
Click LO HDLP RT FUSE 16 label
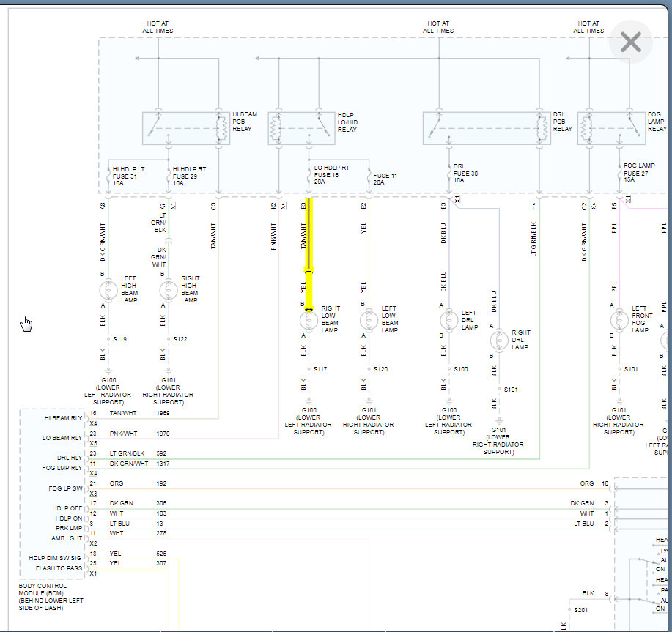[x=331, y=175]
